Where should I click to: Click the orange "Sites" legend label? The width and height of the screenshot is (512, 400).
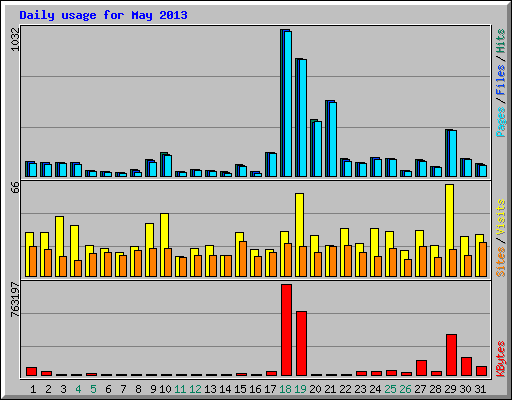point(501,262)
